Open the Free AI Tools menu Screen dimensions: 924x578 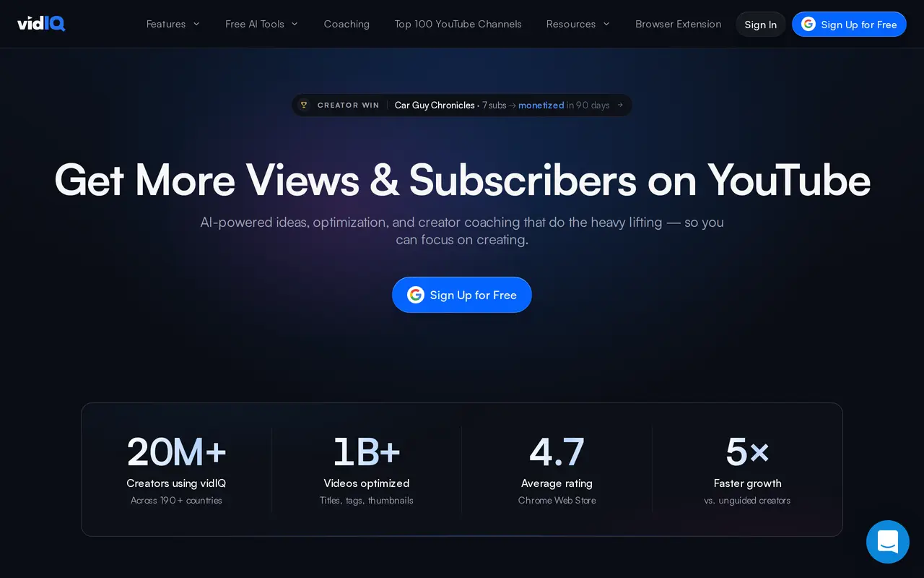point(261,24)
